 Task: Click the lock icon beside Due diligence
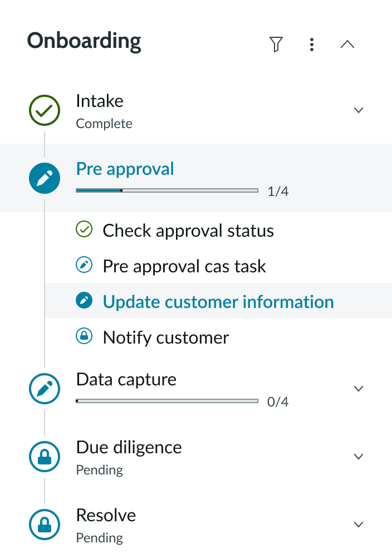pos(45,457)
